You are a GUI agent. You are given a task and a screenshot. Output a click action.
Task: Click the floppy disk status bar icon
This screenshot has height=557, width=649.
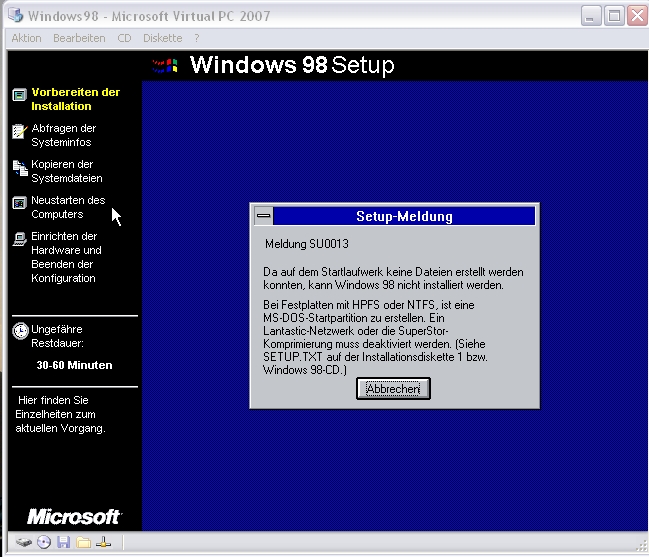coord(63,542)
